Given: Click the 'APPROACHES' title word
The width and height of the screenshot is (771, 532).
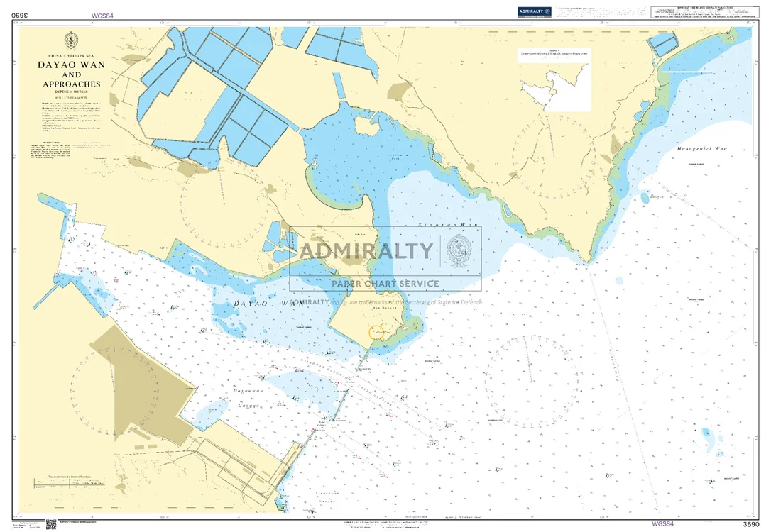Looking at the screenshot, I should click(x=72, y=84).
